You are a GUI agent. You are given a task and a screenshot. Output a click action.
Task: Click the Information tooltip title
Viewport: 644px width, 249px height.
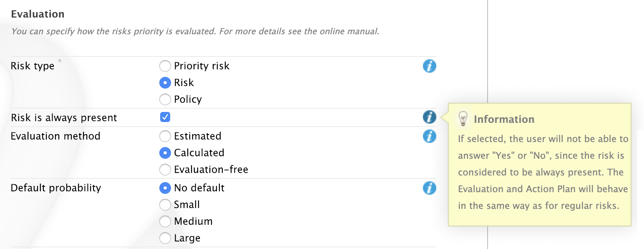504,119
